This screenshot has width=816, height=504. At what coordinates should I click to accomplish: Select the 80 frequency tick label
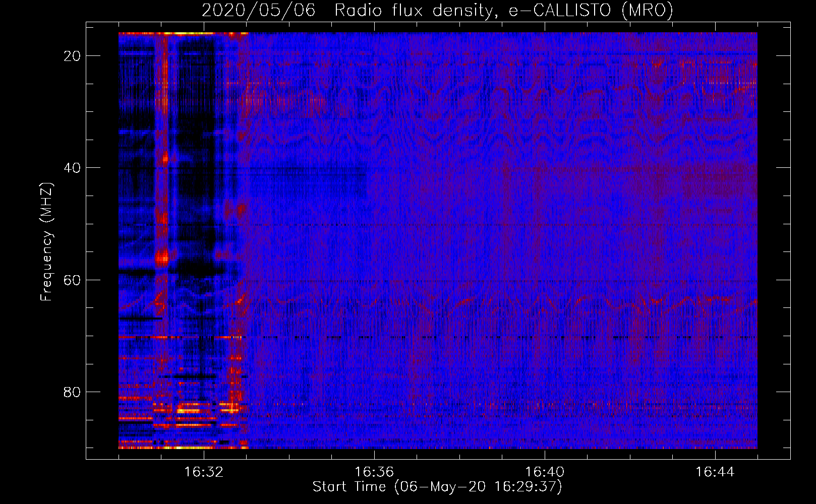tap(72, 392)
